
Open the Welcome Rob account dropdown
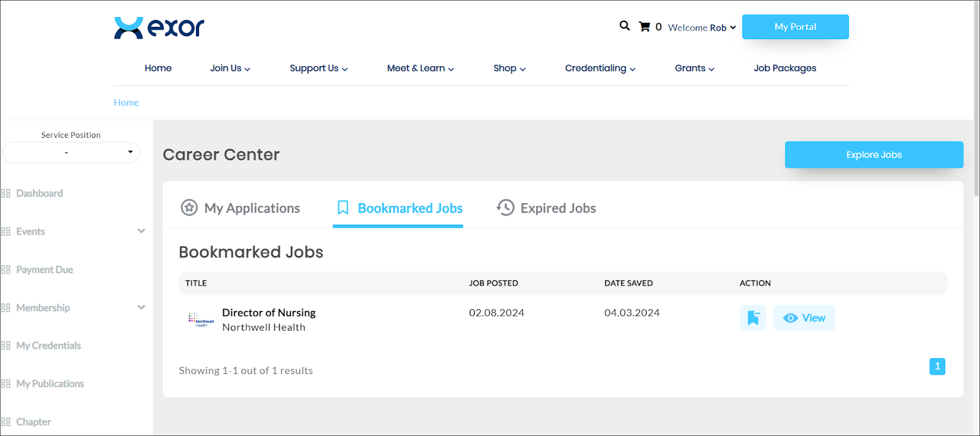[702, 28]
